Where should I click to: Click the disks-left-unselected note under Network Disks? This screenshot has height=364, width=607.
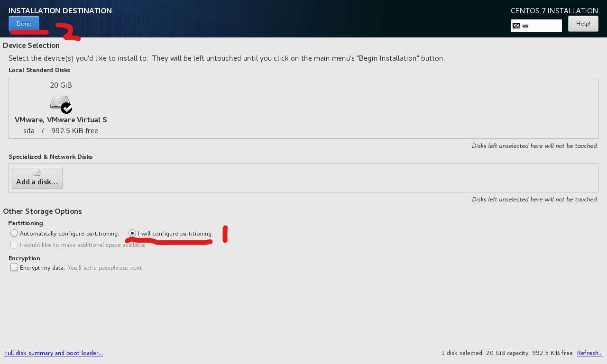pos(535,200)
